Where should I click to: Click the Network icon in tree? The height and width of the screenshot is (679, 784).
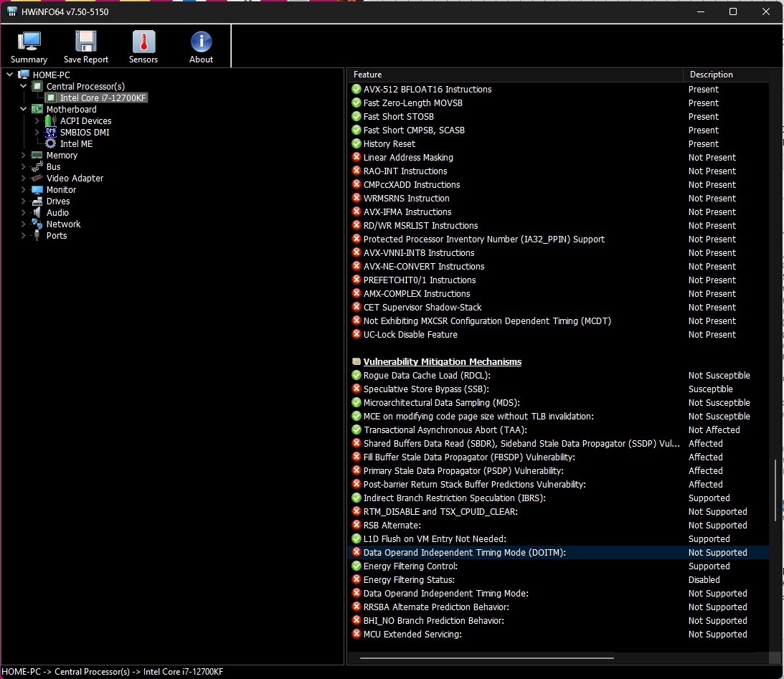[37, 224]
